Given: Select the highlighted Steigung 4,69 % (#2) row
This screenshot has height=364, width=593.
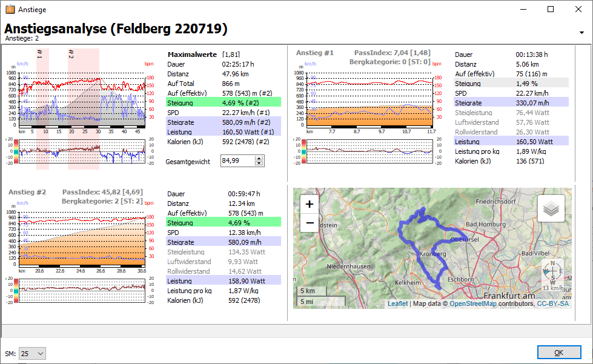Looking at the screenshot, I should [x=224, y=102].
